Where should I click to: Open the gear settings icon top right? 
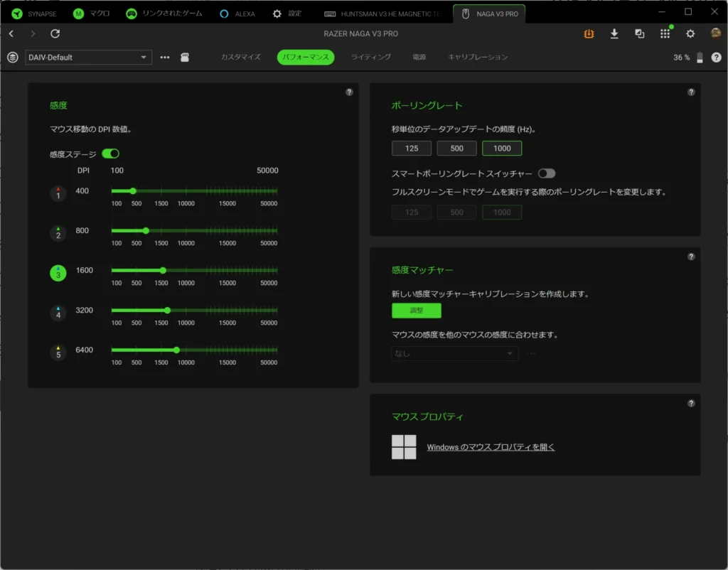point(690,33)
